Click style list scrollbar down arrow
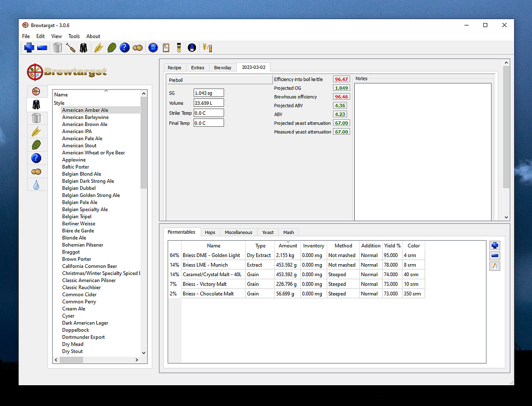Image resolution: width=532 pixels, height=406 pixels. (144, 353)
